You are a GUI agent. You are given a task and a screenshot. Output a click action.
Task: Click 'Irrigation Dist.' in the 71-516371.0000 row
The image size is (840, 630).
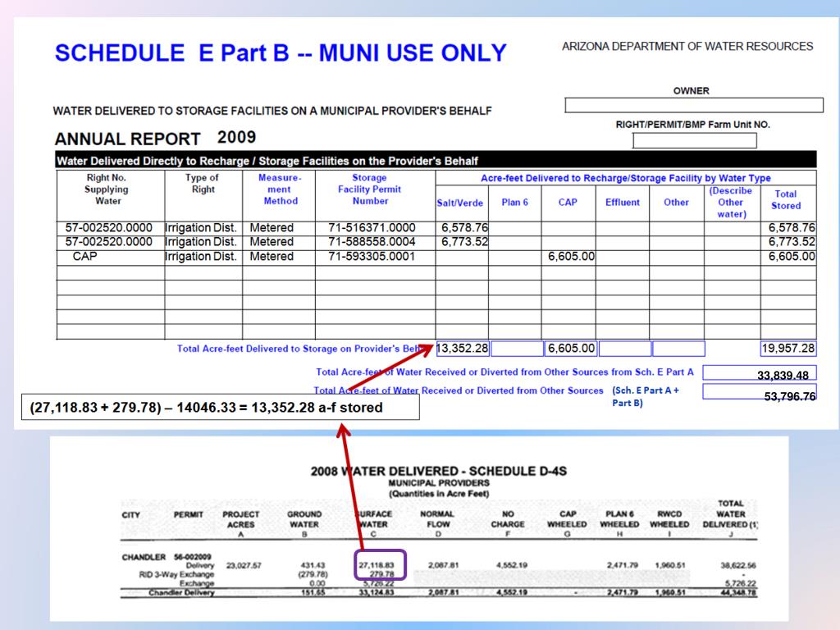[201, 228]
